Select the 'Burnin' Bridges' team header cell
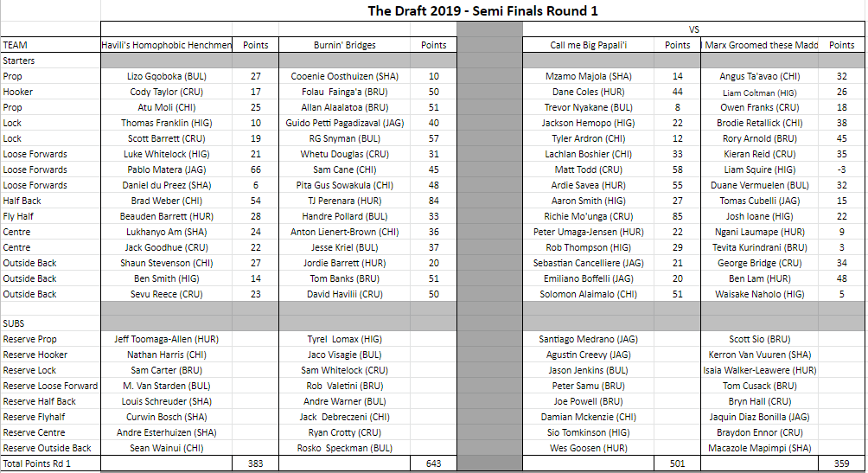This screenshot has height=473, width=868. pyautogui.click(x=345, y=45)
